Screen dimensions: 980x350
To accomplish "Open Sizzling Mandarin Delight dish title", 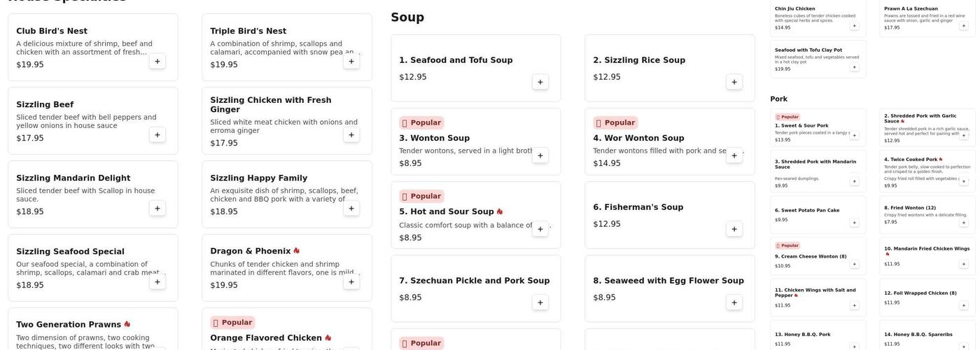I will pyautogui.click(x=73, y=178).
